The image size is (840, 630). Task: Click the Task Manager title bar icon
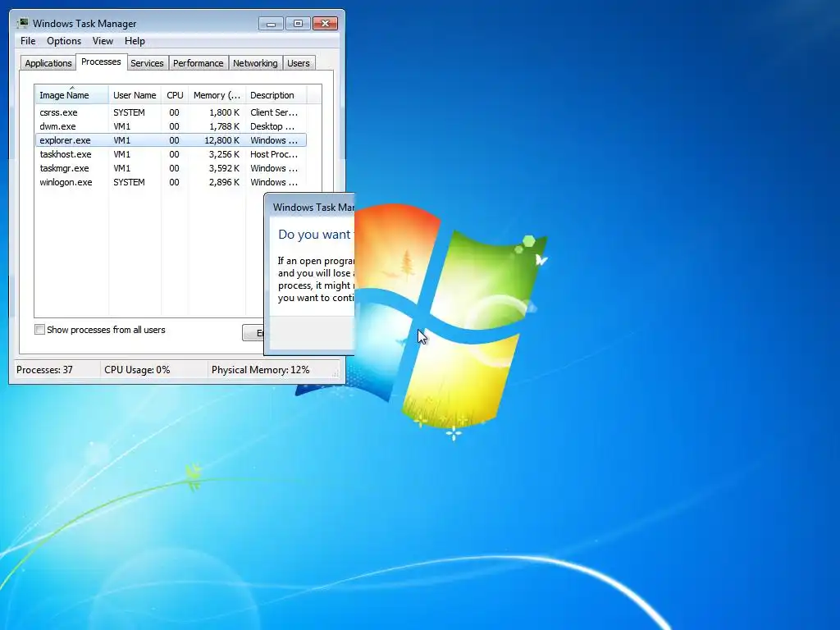click(22, 23)
